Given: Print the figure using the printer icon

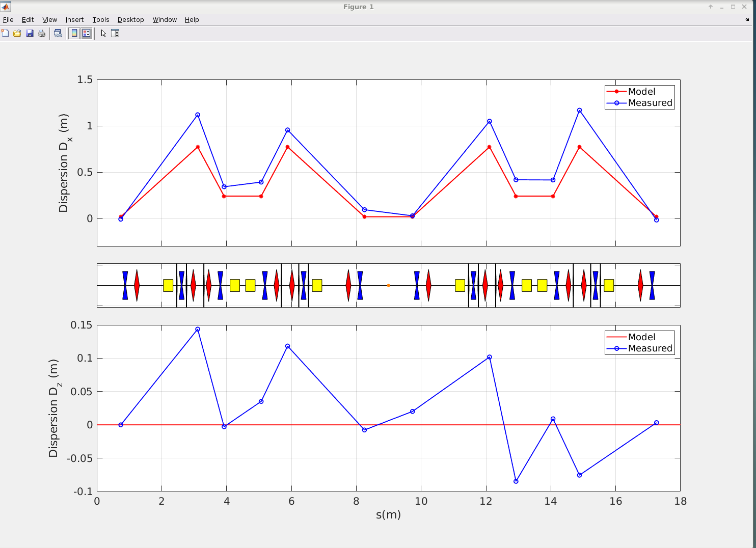Looking at the screenshot, I should pyautogui.click(x=42, y=34).
